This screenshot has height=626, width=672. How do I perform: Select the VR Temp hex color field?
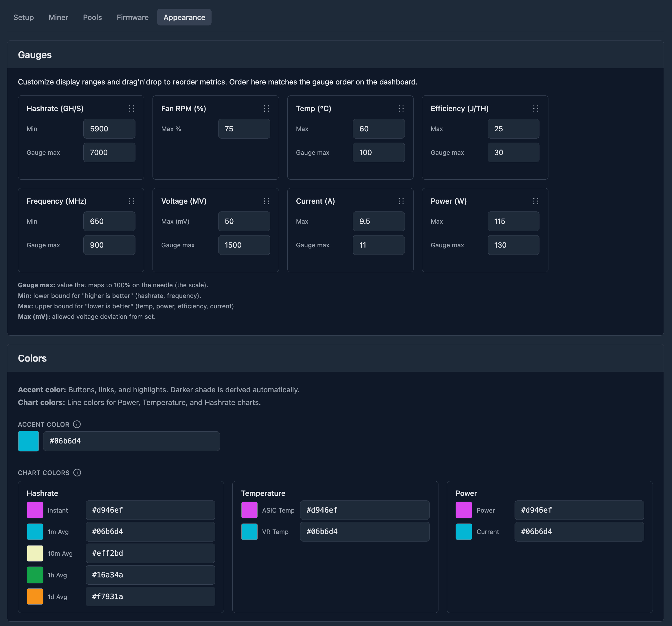tap(364, 531)
